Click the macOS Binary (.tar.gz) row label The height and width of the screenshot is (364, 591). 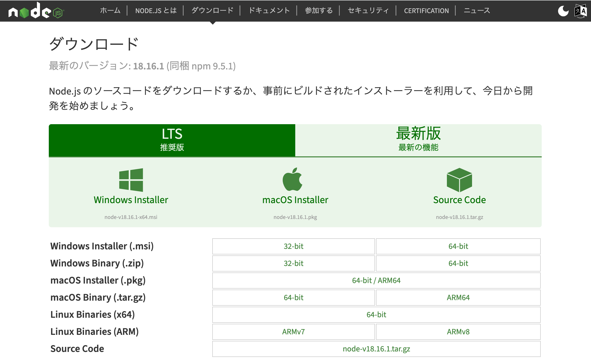[x=98, y=298]
